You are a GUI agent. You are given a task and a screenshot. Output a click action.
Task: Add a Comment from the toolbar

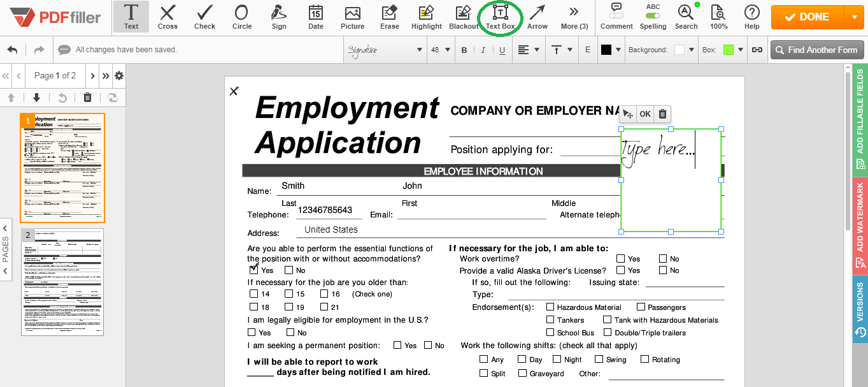[x=616, y=17]
